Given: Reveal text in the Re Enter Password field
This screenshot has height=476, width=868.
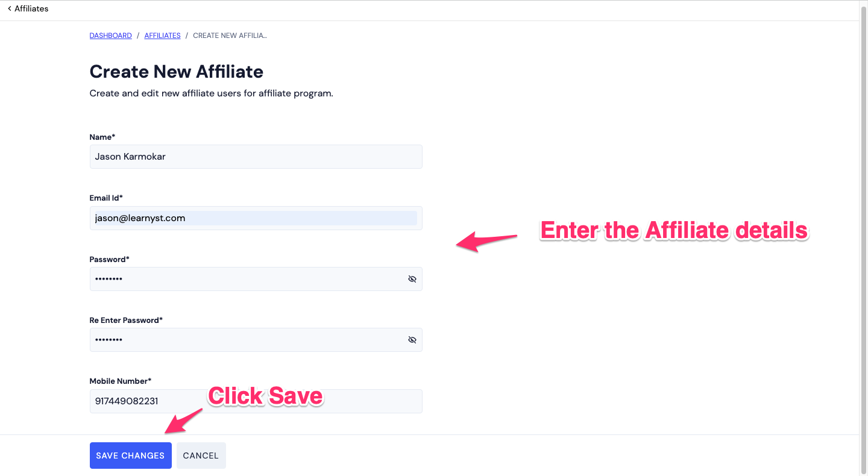Looking at the screenshot, I should 412,340.
